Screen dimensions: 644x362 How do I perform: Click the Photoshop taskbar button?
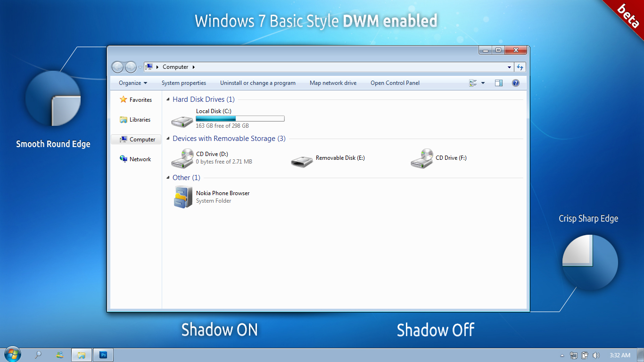[103, 355]
